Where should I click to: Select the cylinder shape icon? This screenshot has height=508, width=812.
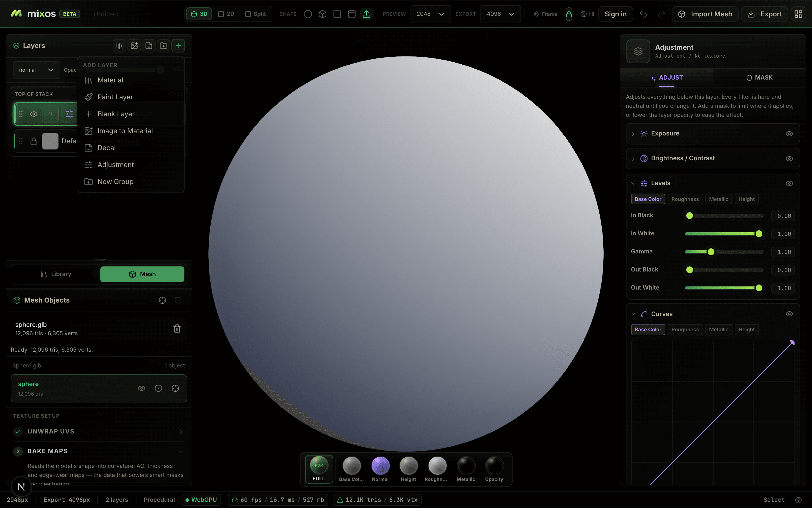pos(352,14)
